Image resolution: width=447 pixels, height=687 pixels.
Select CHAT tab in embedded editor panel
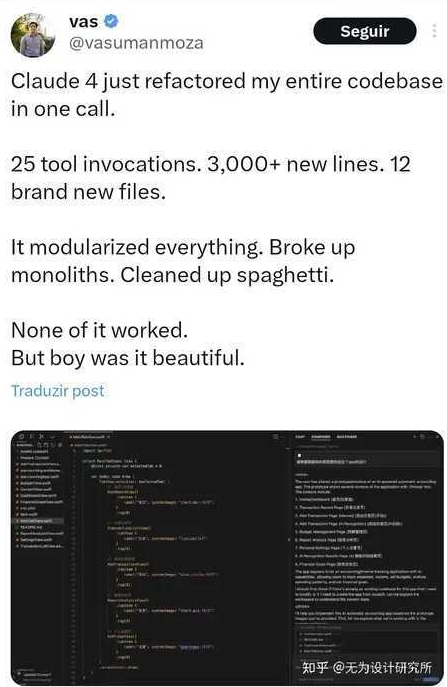click(300, 437)
